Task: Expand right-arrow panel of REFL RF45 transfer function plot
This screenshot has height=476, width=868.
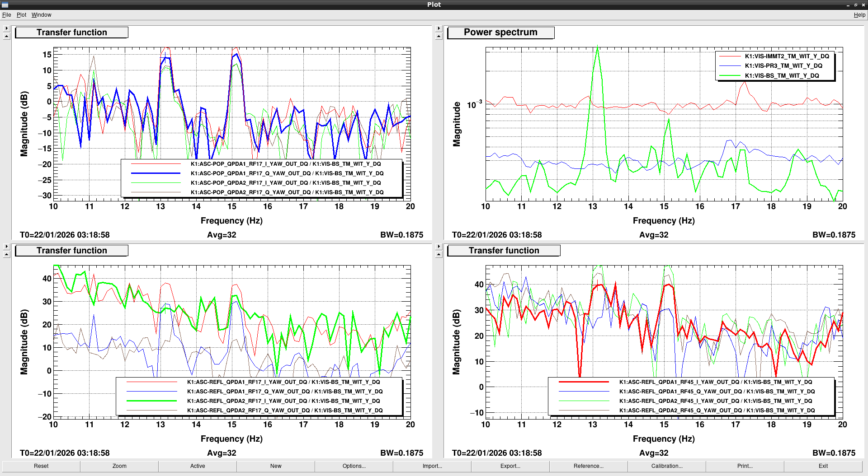Action: (439, 246)
